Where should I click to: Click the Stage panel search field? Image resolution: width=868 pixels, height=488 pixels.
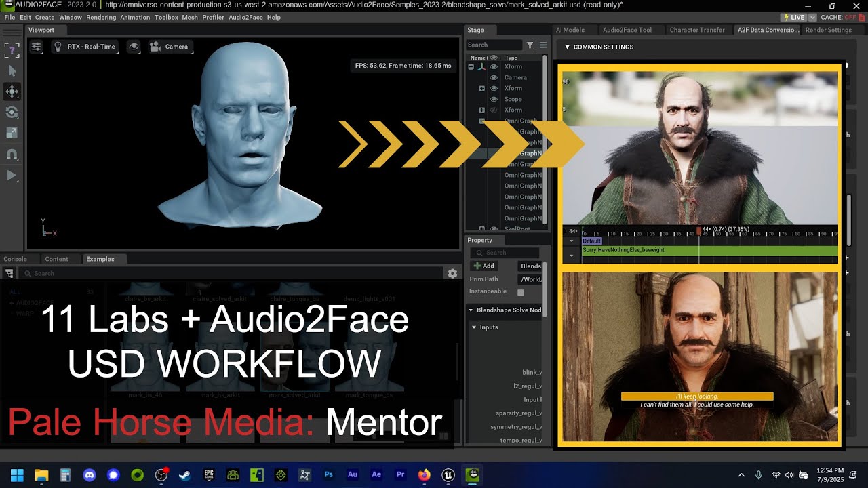494,45
